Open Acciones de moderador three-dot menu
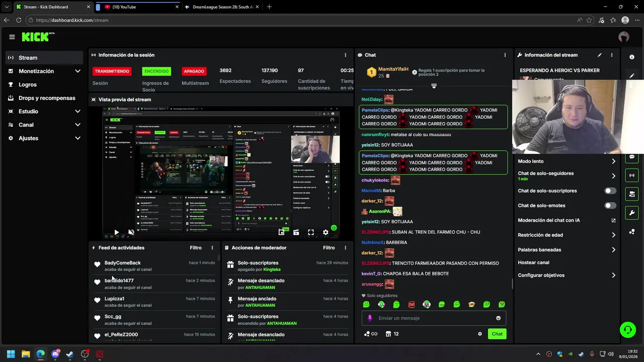 point(345,248)
